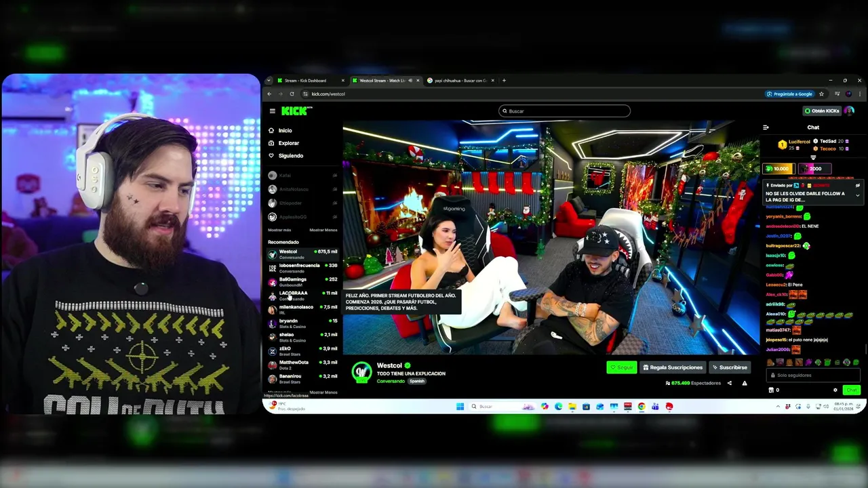
Task: Open the browser tab search dropdown
Action: 268,81
